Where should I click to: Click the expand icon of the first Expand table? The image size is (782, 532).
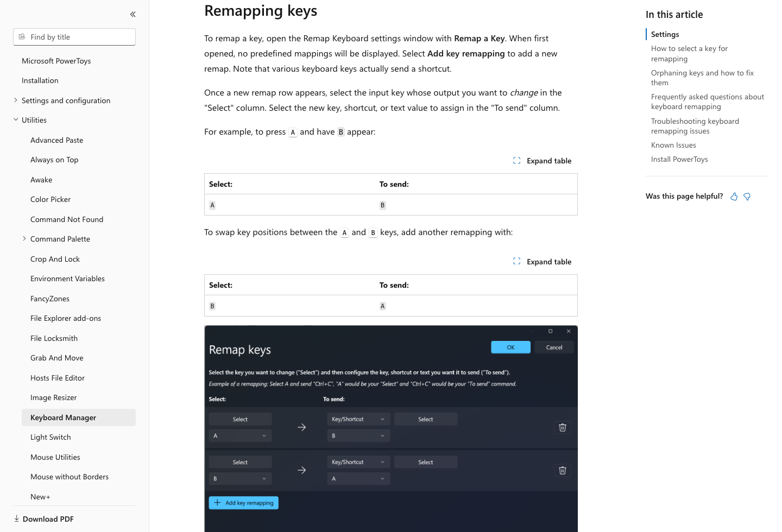pyautogui.click(x=517, y=161)
